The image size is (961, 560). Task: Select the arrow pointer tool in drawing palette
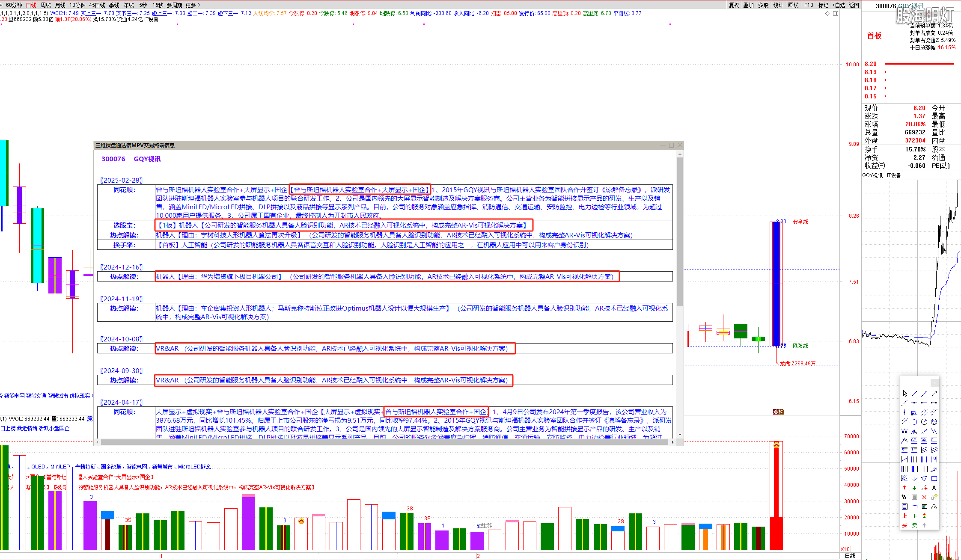tap(904, 394)
